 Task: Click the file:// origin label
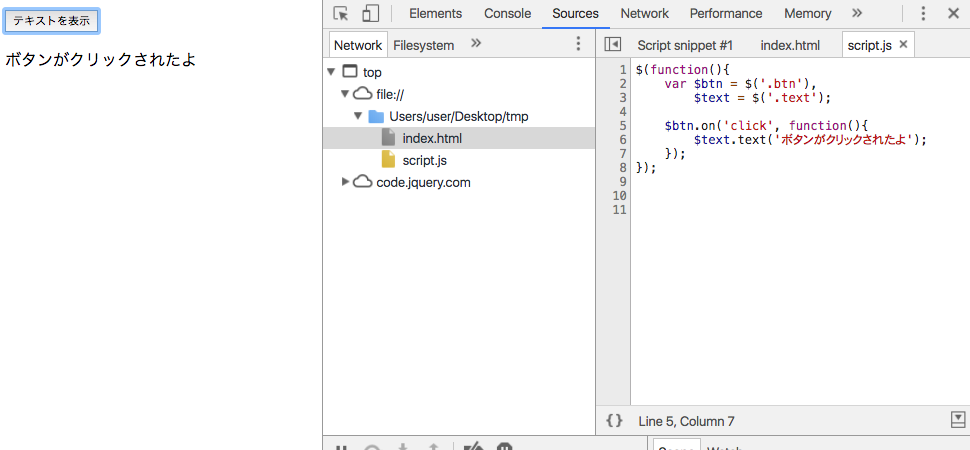(x=390, y=95)
